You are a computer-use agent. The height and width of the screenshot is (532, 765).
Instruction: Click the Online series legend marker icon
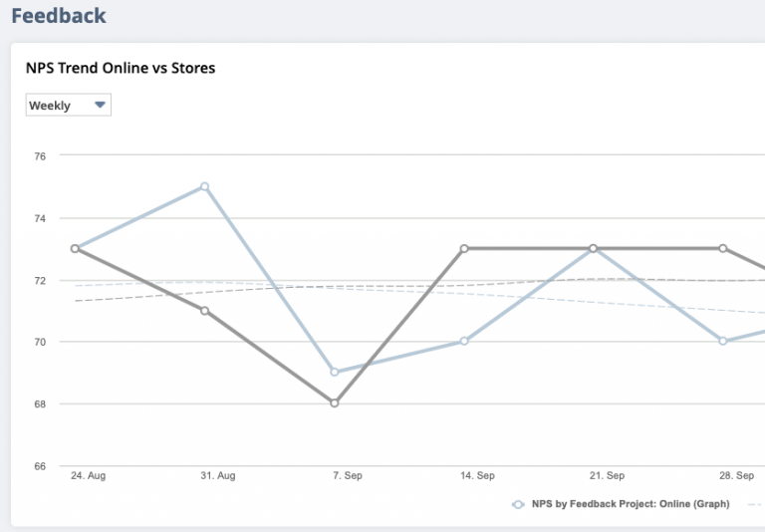pyautogui.click(x=518, y=504)
